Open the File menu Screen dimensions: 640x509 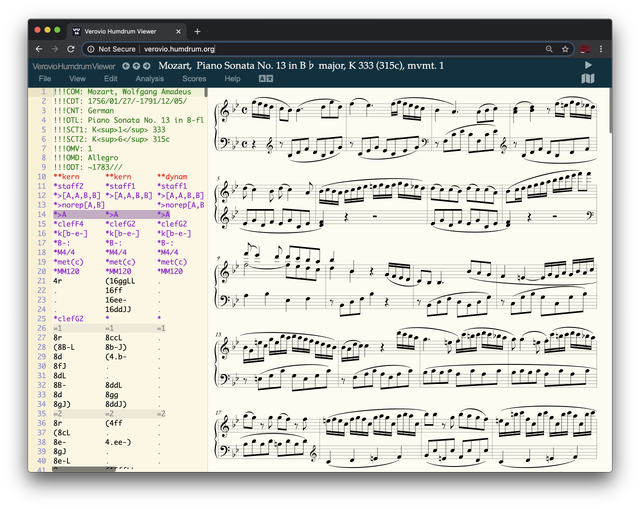pos(45,78)
